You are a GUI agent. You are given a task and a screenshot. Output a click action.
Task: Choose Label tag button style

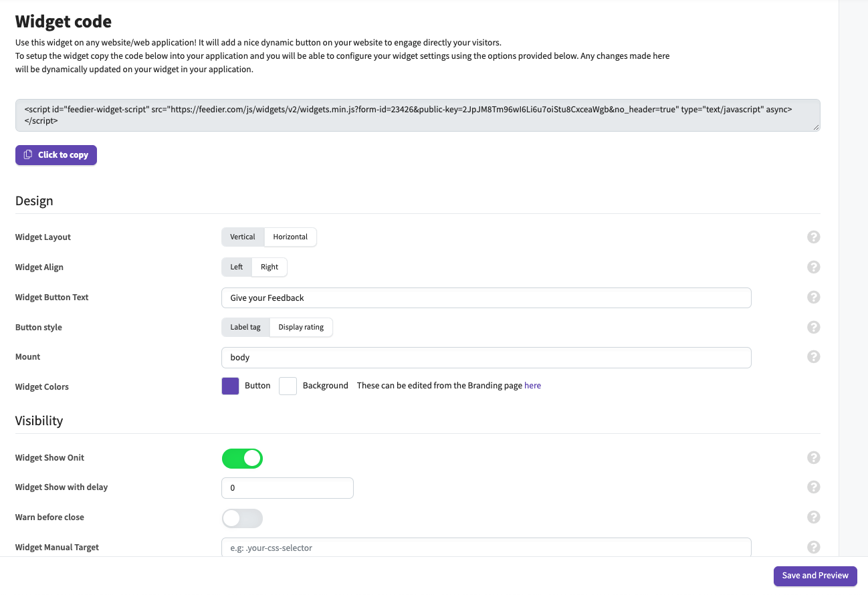[x=245, y=327]
